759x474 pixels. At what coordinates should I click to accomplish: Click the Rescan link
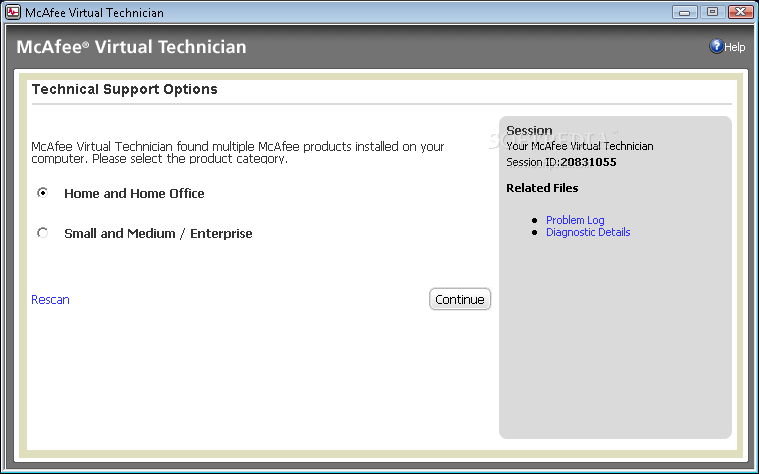click(50, 300)
